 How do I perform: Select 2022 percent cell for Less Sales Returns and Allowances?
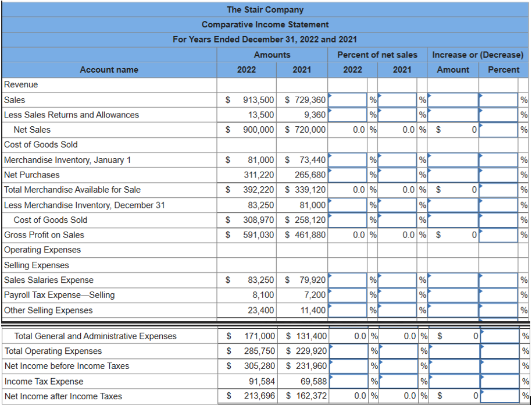coord(346,115)
